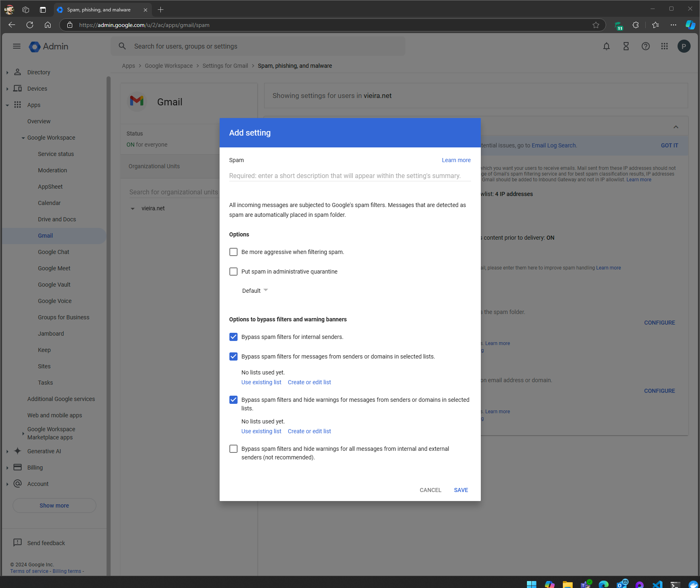Uncheck bypass filters for senders in selected lists

(x=233, y=356)
